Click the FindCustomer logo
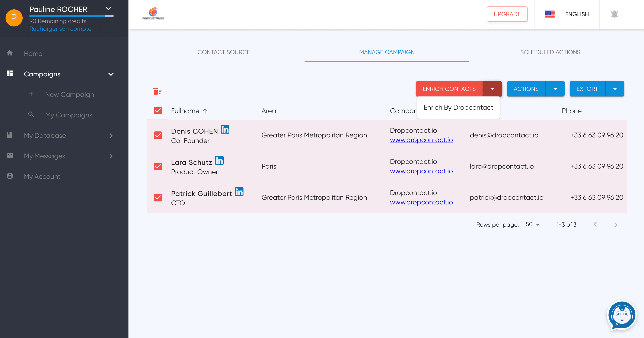Screen dimensions: 644x338 153,14
